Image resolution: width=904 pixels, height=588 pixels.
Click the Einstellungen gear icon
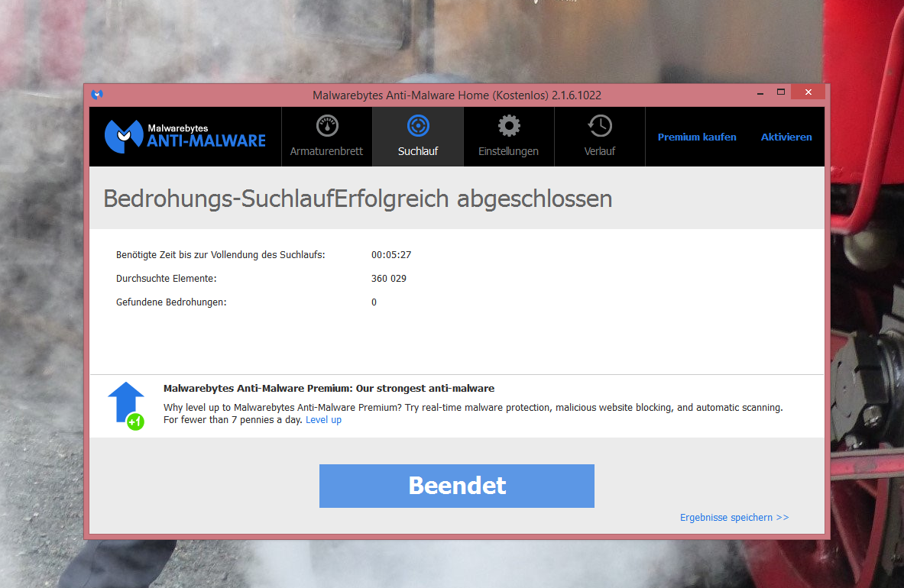coord(509,125)
